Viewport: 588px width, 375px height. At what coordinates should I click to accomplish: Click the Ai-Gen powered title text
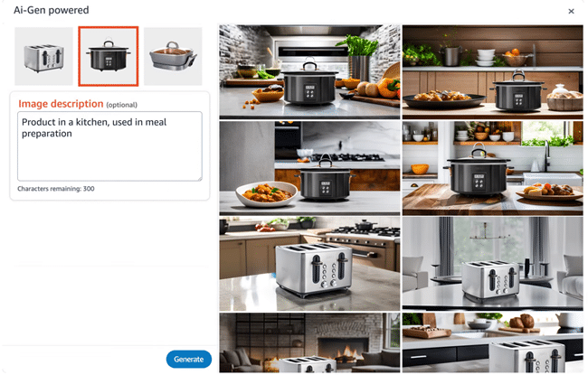(x=52, y=10)
